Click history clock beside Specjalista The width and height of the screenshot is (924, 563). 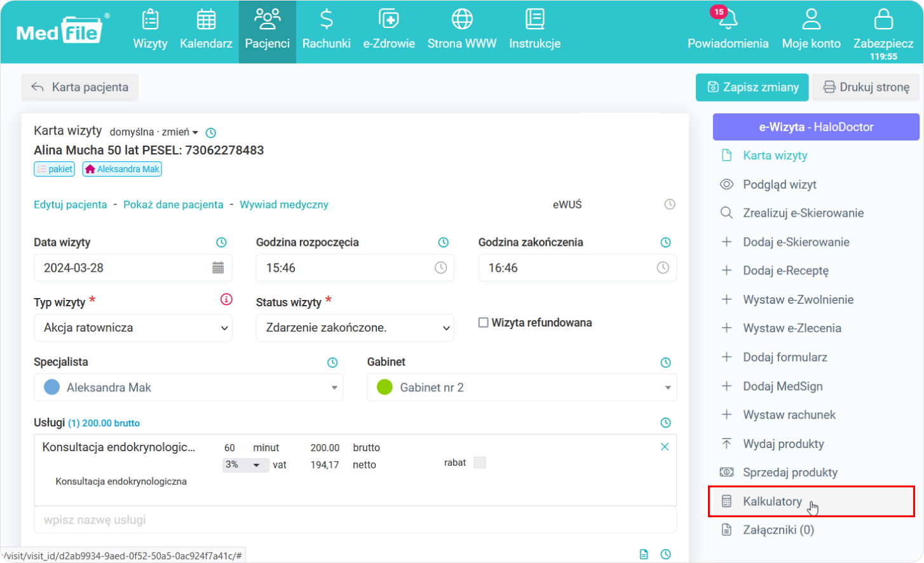(x=332, y=362)
